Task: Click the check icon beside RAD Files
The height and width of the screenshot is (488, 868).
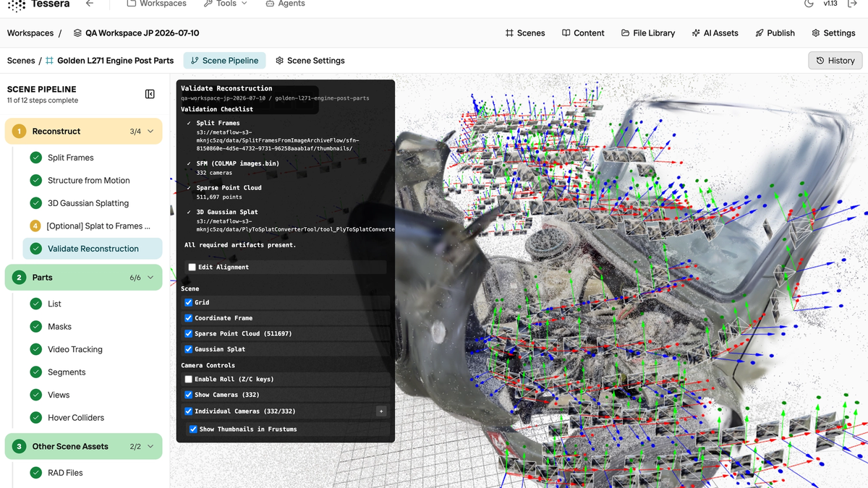Action: (35, 473)
